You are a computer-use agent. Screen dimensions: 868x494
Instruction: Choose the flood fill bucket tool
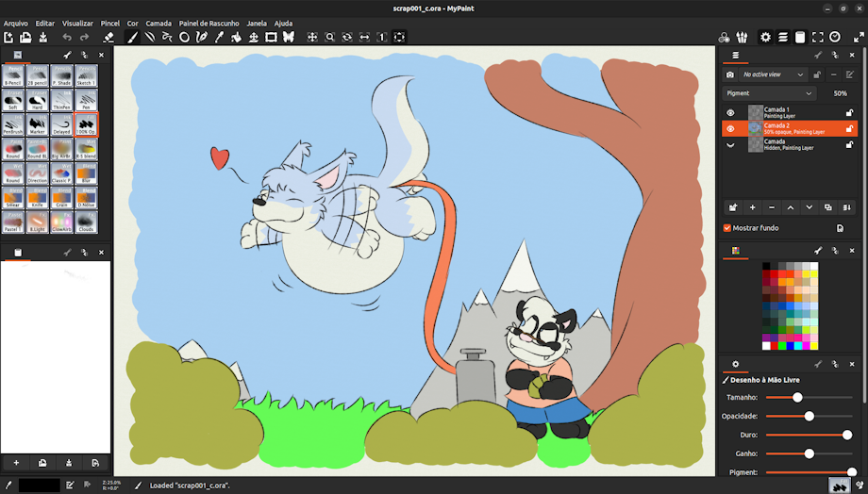(236, 38)
